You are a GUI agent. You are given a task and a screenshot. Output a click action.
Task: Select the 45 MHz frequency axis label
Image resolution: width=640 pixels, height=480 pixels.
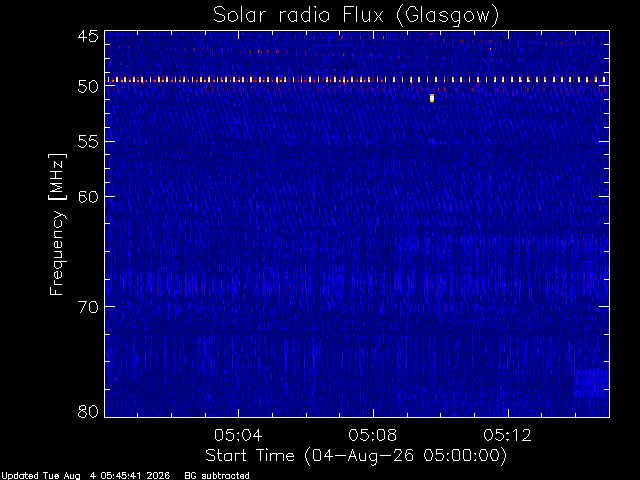click(x=88, y=36)
